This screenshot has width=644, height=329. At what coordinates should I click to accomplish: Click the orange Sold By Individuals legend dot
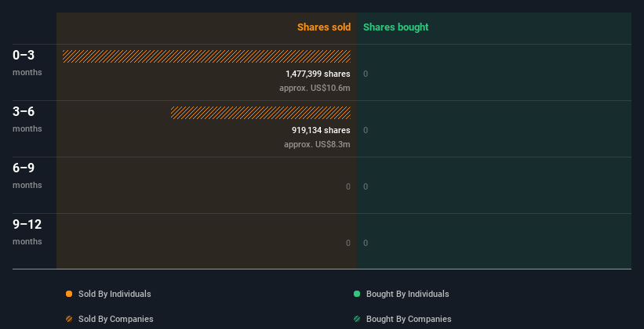[69, 294]
